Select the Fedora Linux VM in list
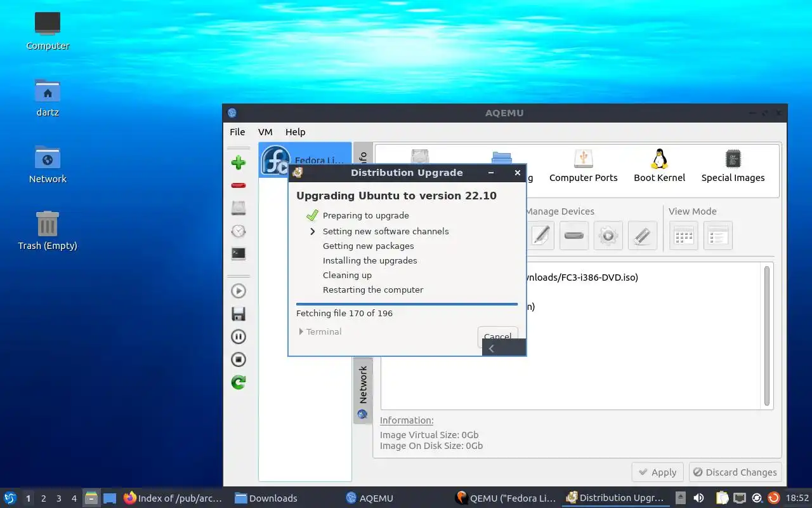Viewport: 812px width, 508px height. (304, 160)
